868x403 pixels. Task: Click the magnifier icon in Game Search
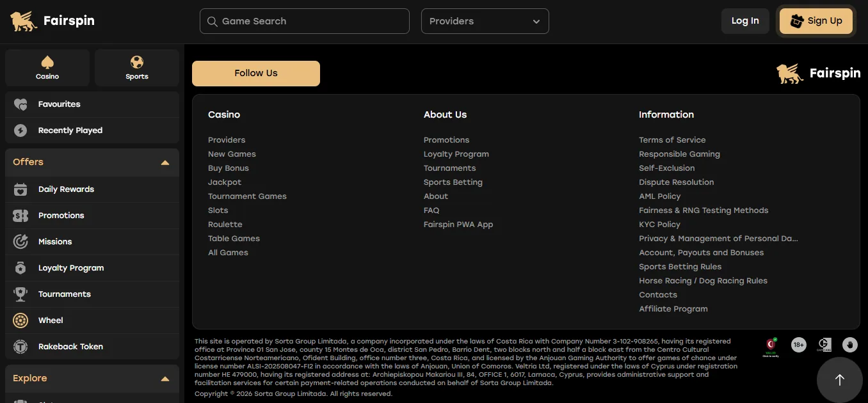[212, 21]
